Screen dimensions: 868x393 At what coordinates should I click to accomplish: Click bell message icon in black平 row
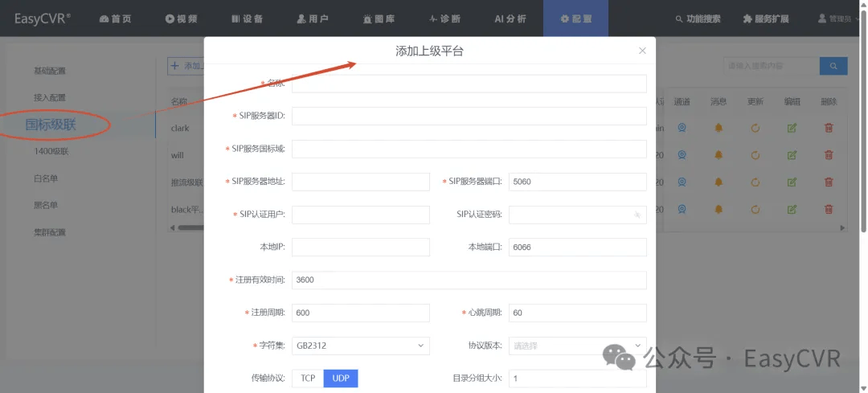(x=719, y=209)
